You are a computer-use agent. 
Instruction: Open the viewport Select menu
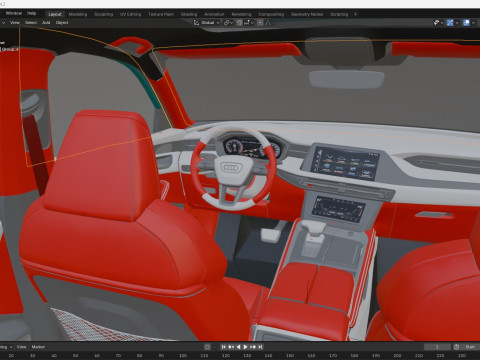click(x=31, y=23)
